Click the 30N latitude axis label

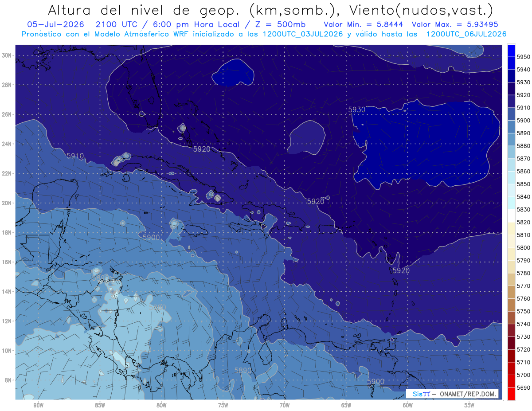(x=7, y=55)
